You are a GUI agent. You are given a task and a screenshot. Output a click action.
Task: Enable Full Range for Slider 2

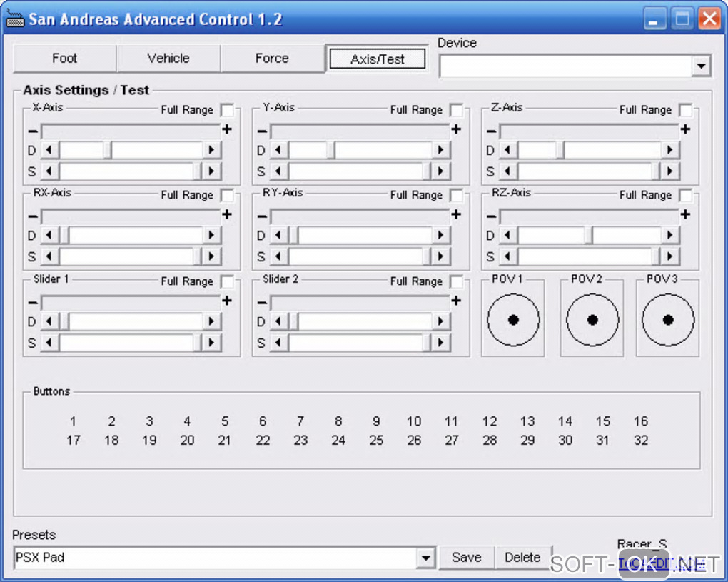[457, 281]
